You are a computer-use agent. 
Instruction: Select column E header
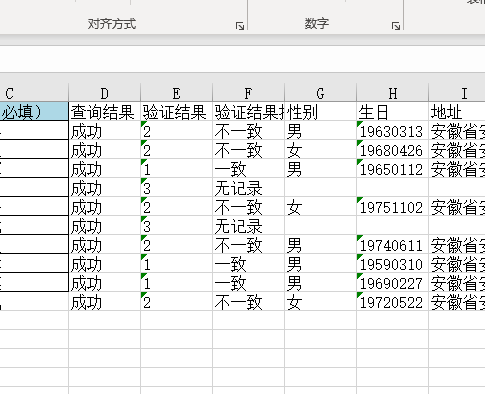click(176, 93)
